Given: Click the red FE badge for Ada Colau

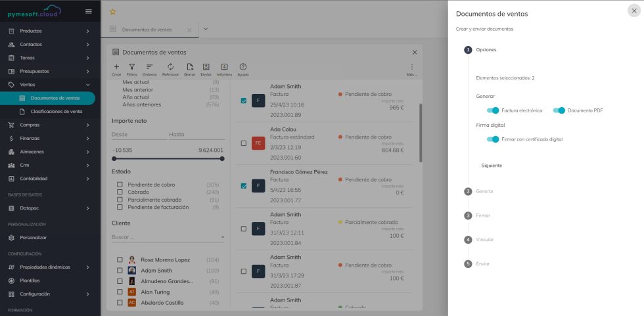Looking at the screenshot, I should coord(258,143).
